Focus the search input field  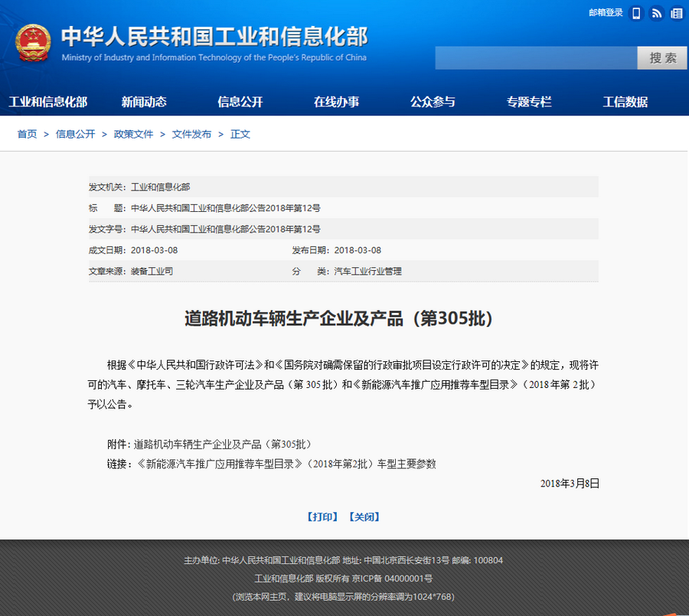pos(536,58)
